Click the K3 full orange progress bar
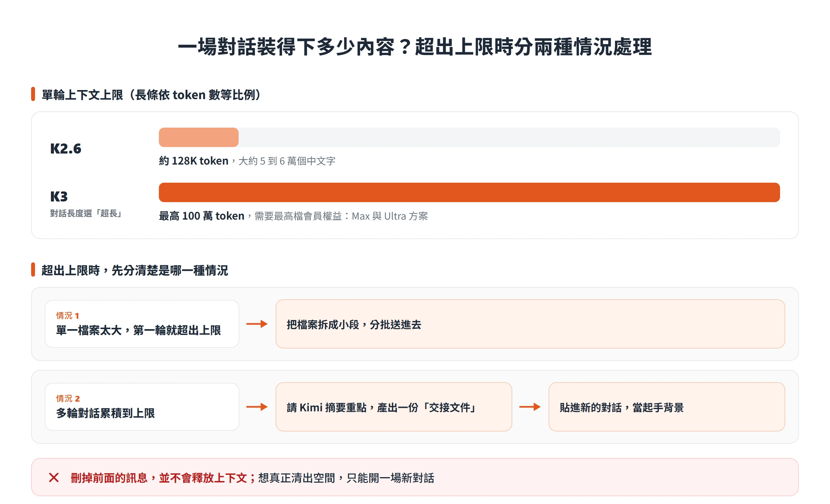 pos(469,192)
